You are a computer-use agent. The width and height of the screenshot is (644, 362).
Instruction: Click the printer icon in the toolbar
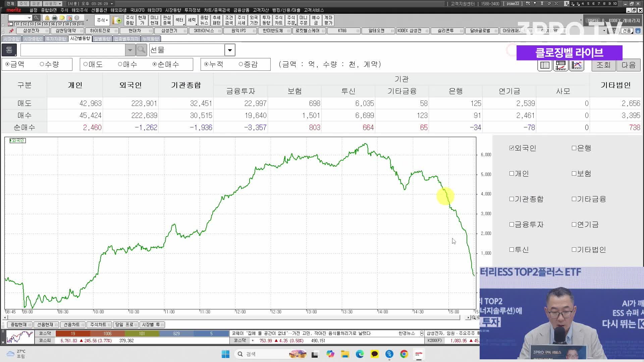tap(55, 18)
